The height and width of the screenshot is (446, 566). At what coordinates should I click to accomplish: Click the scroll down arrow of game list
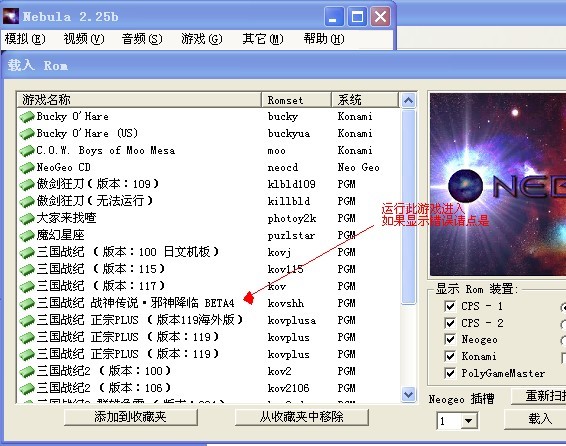point(408,394)
